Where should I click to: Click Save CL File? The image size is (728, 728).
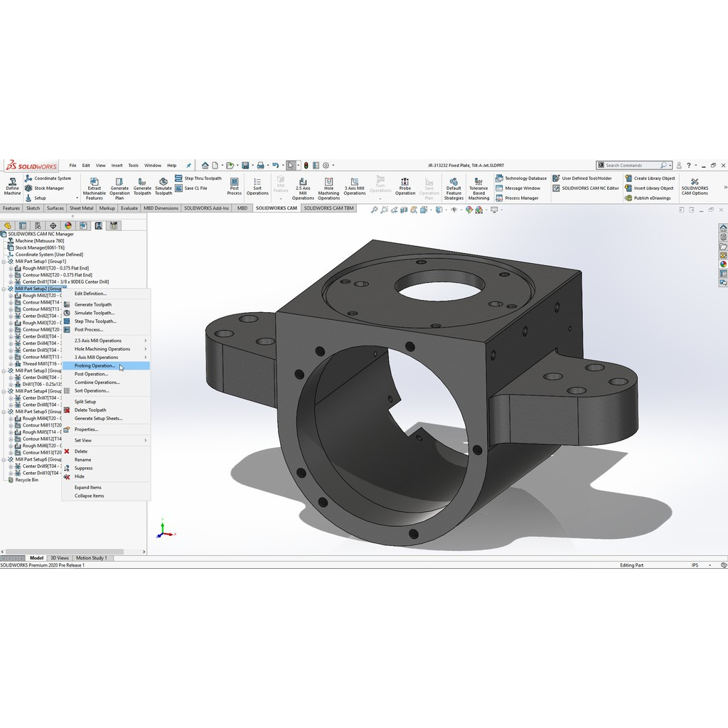tap(195, 188)
